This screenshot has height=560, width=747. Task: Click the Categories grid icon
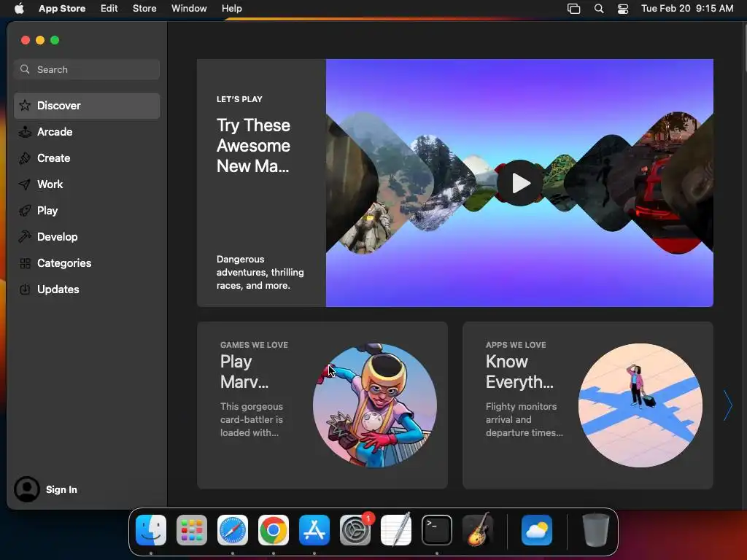click(x=25, y=263)
